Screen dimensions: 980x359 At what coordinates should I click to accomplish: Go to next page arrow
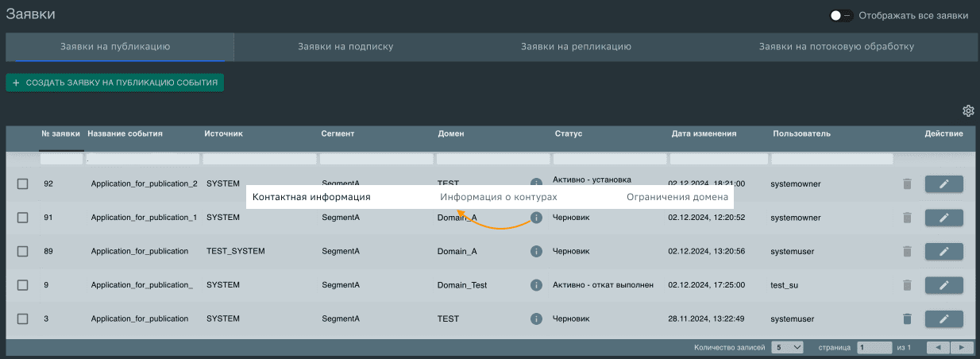point(962,348)
